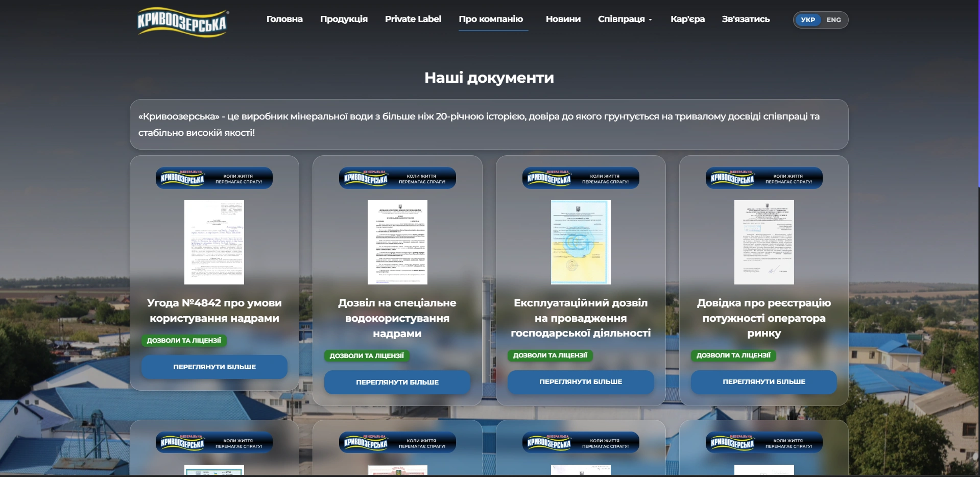Screen dimensions: 980x477
Task: Open the Головна menu item
Action: 284,19
